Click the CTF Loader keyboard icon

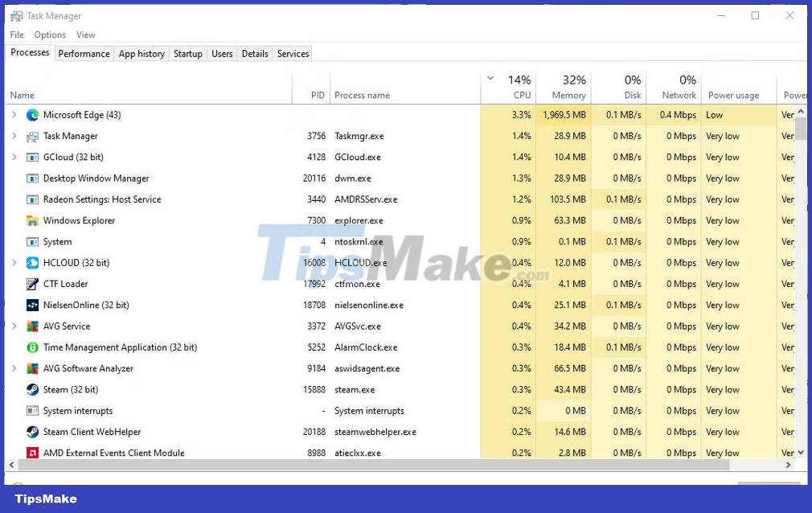(x=33, y=284)
